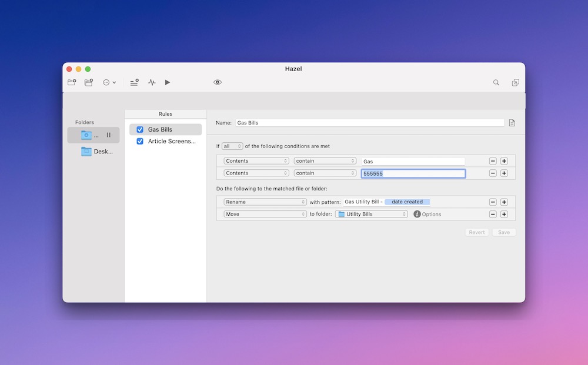Open search with the magnifying glass
588x365 pixels.
(x=496, y=82)
